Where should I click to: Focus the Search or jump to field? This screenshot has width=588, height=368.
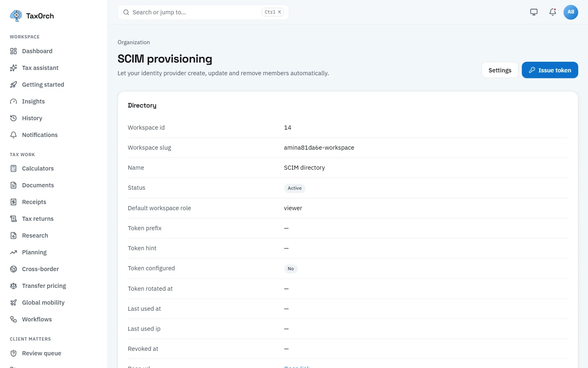point(203,12)
